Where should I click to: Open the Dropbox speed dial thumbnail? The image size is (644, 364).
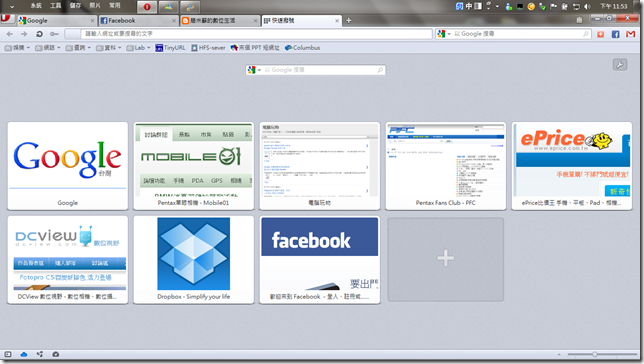[x=194, y=260]
